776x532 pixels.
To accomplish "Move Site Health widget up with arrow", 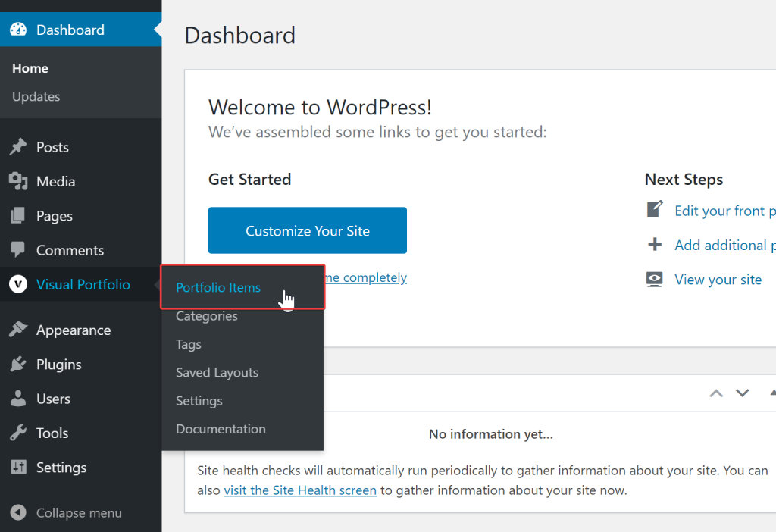I will point(716,393).
